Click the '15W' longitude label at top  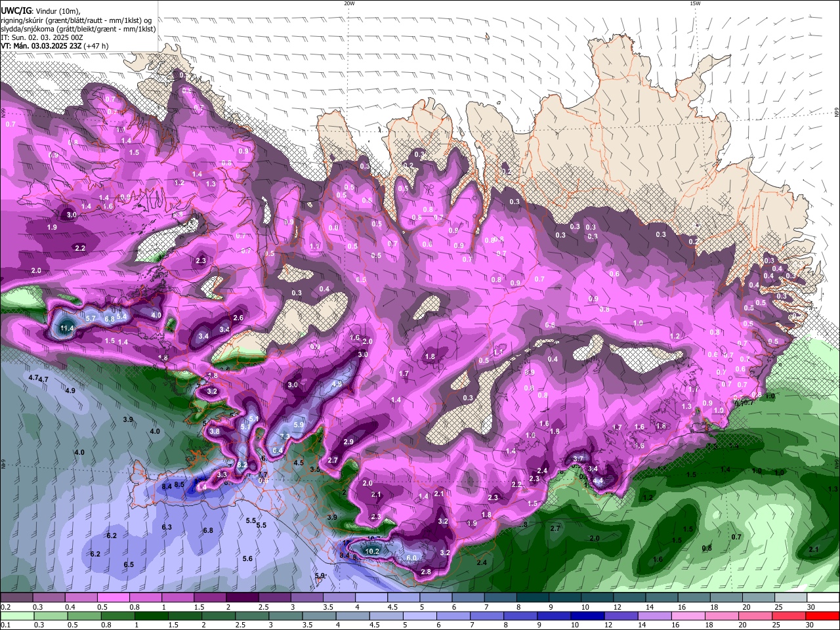pos(696,3)
